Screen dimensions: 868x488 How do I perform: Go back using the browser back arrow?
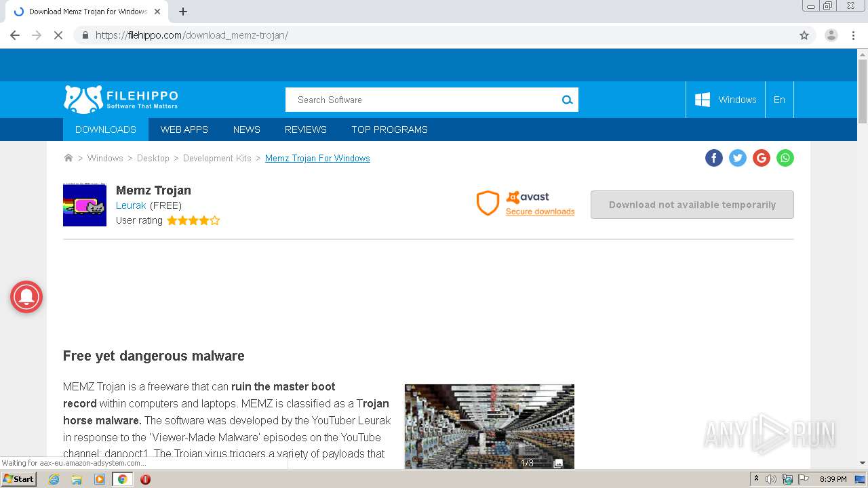point(15,35)
